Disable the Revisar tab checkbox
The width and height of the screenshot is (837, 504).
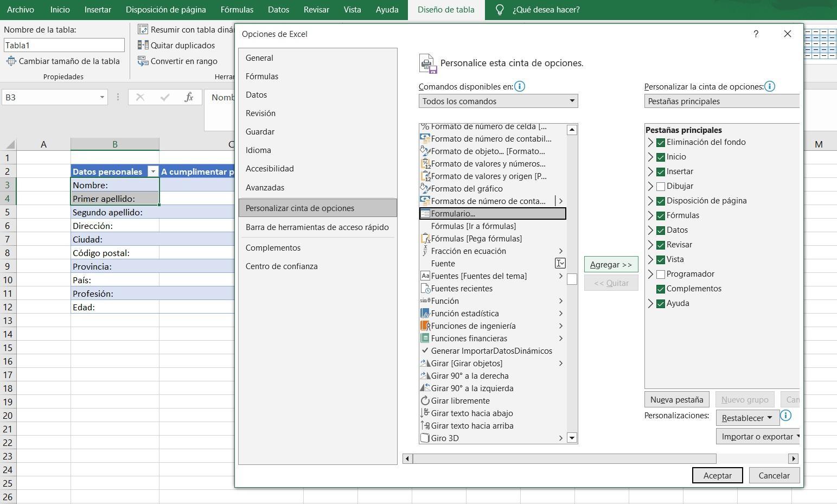point(660,245)
